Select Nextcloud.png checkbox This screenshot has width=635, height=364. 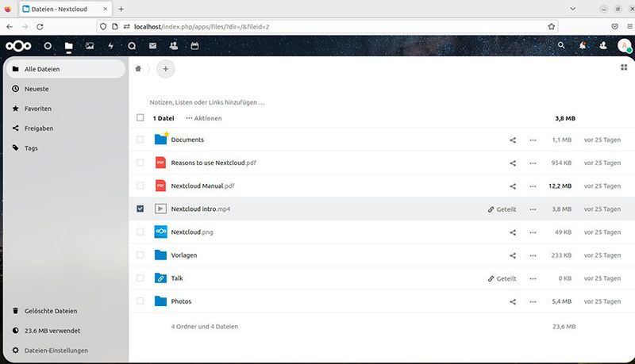click(x=140, y=232)
